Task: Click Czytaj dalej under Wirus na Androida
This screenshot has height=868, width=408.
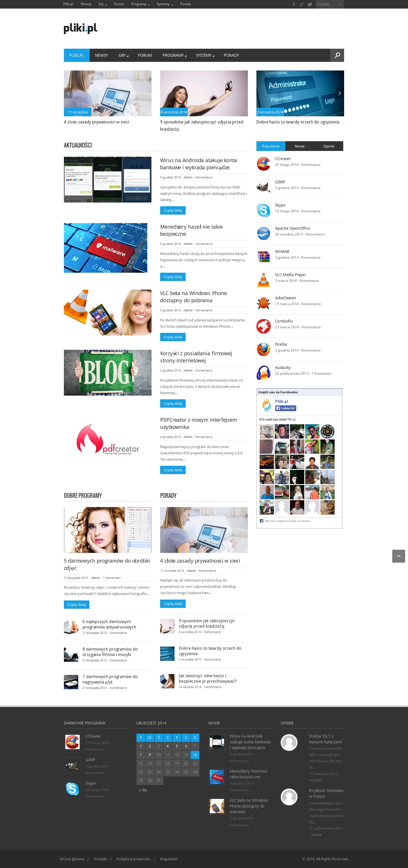Action: (x=173, y=210)
